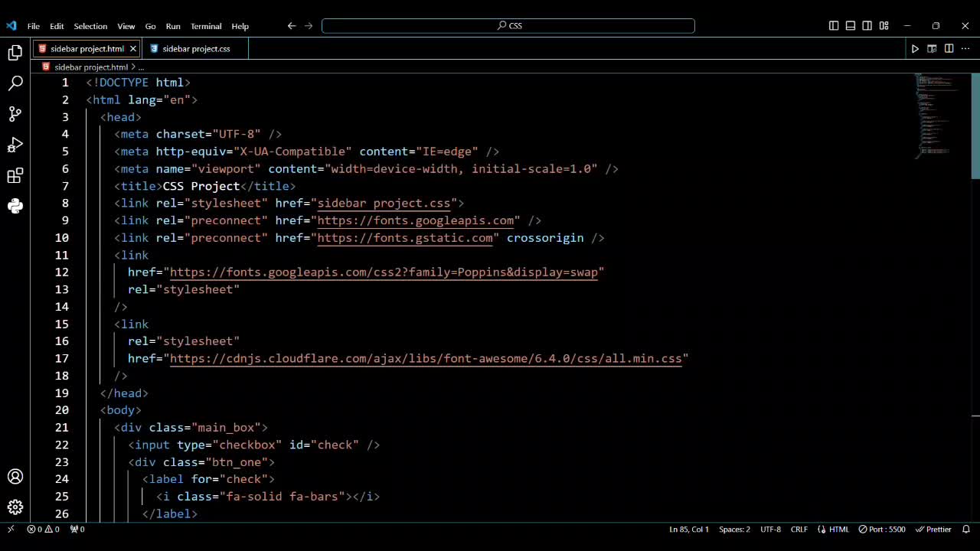Click line number 3 beside the head tag
Screen dimensions: 980x551
65,117
